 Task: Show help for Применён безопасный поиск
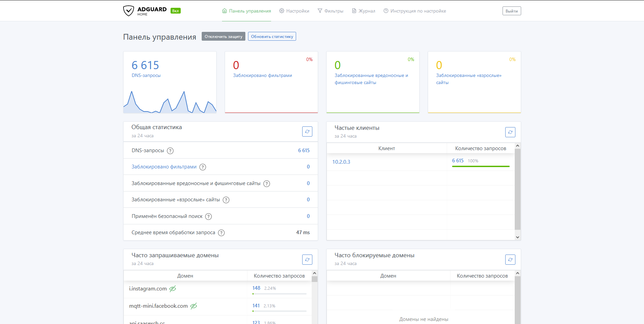coord(208,217)
